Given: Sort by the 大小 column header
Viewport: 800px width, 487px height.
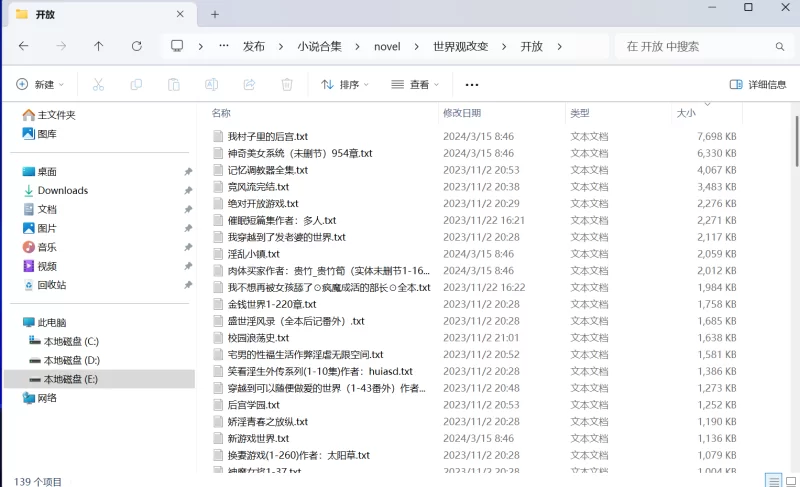Looking at the screenshot, I should tap(686, 113).
